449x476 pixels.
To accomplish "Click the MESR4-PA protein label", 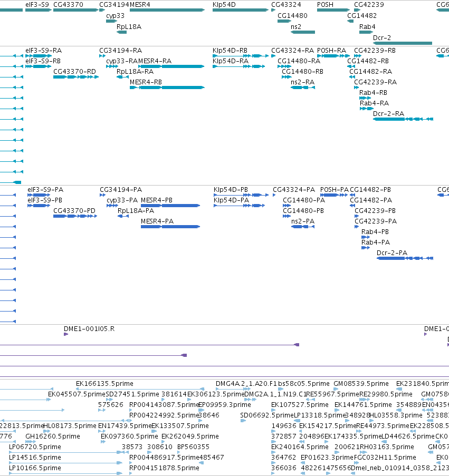I will tap(157, 221).
